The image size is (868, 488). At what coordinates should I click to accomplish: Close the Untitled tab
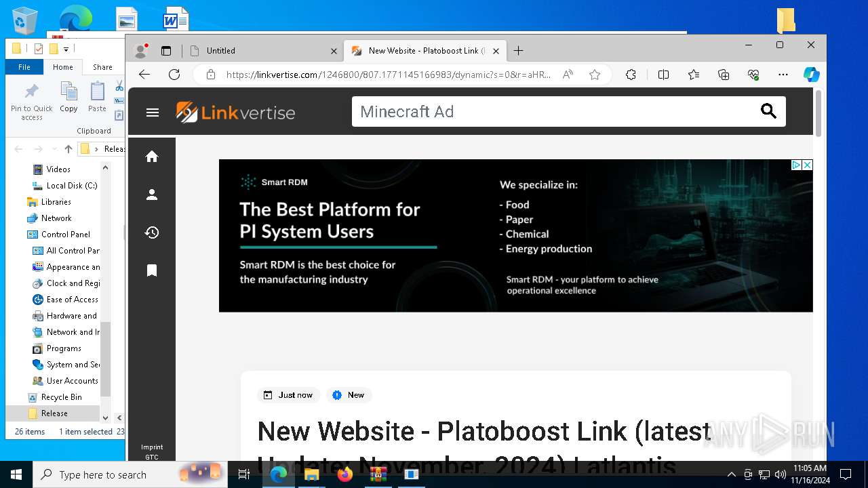(334, 51)
